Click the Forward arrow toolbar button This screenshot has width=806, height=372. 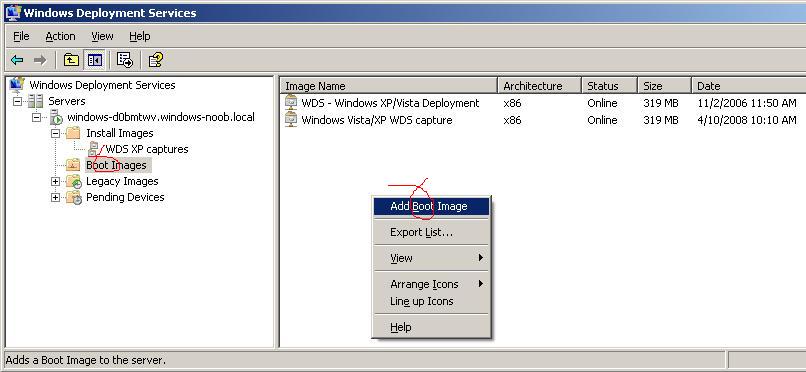[x=40, y=60]
